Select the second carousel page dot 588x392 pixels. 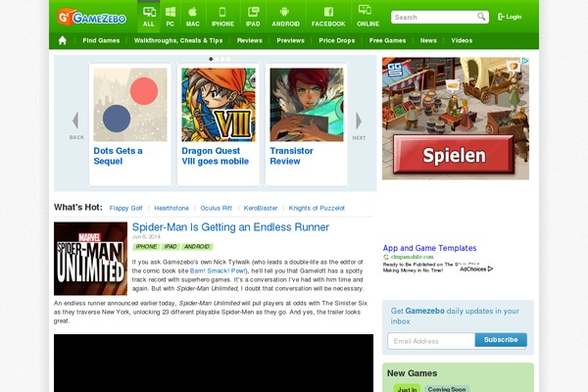tap(217, 59)
